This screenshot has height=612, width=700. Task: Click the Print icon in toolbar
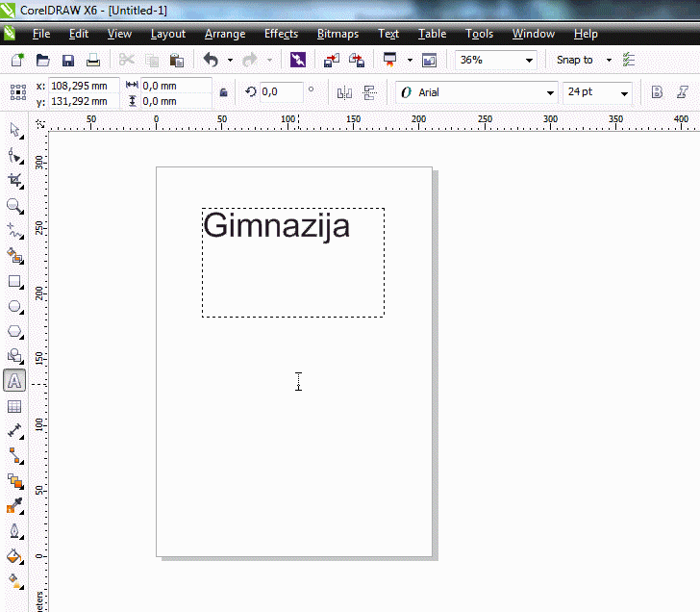(x=93, y=60)
